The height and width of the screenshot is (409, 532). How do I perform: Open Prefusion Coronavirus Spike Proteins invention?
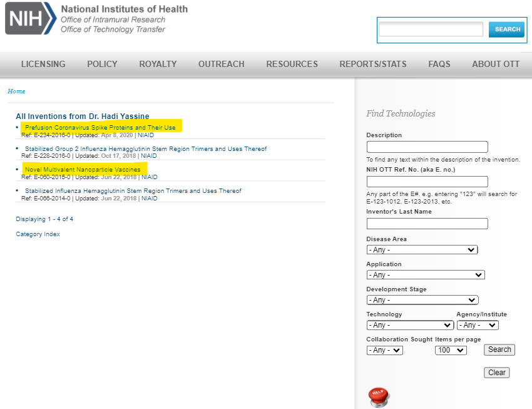(100, 128)
